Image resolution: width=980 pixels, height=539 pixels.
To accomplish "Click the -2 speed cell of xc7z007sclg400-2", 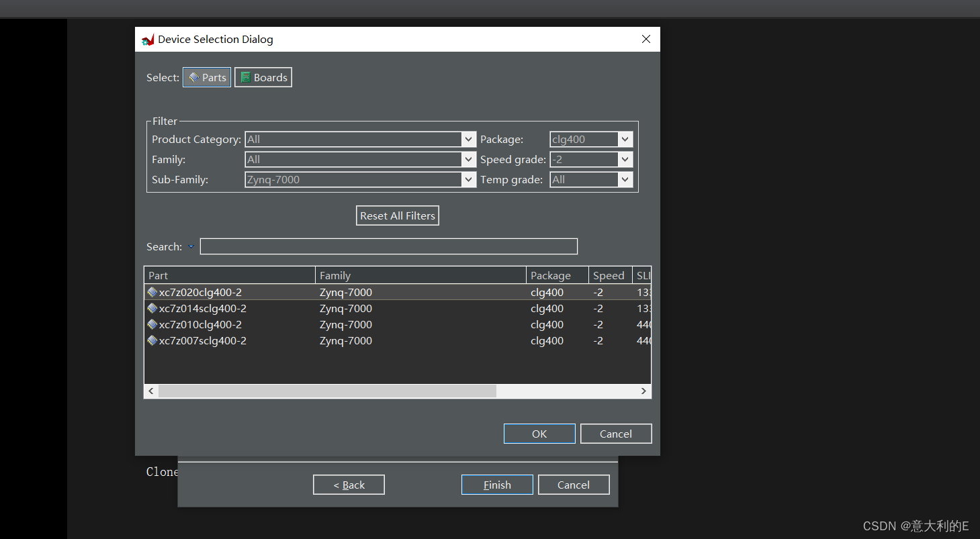I will click(598, 341).
